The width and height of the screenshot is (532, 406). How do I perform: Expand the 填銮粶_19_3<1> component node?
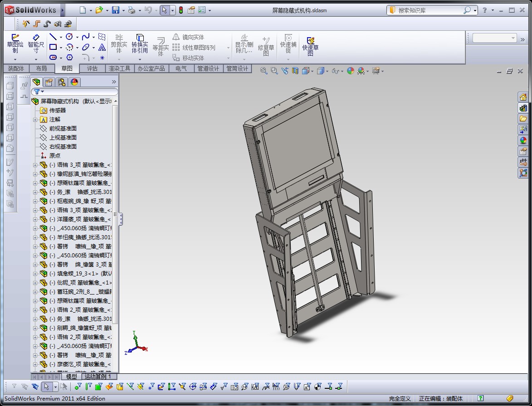[x=35, y=274]
